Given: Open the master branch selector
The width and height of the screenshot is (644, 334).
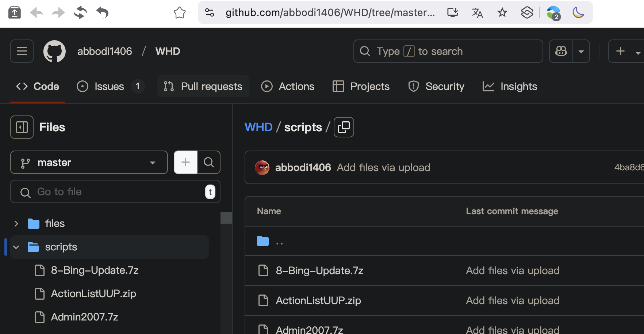Looking at the screenshot, I should (x=89, y=162).
